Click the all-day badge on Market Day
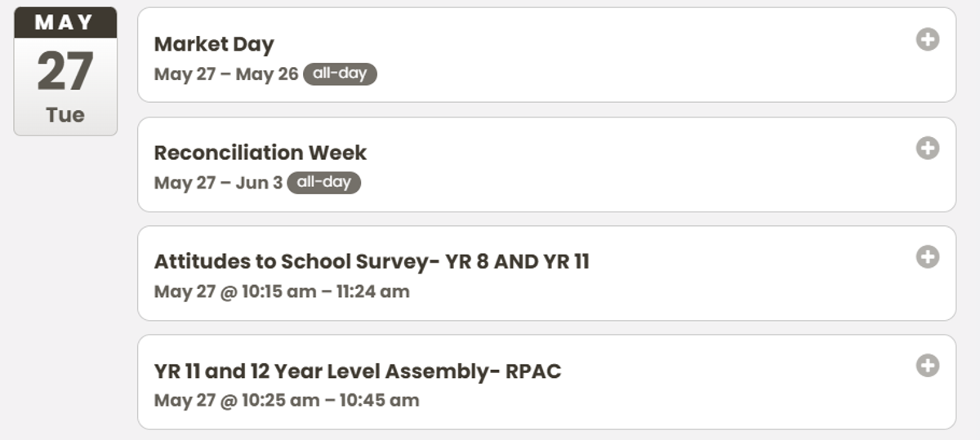This screenshot has width=980, height=440. point(340,73)
